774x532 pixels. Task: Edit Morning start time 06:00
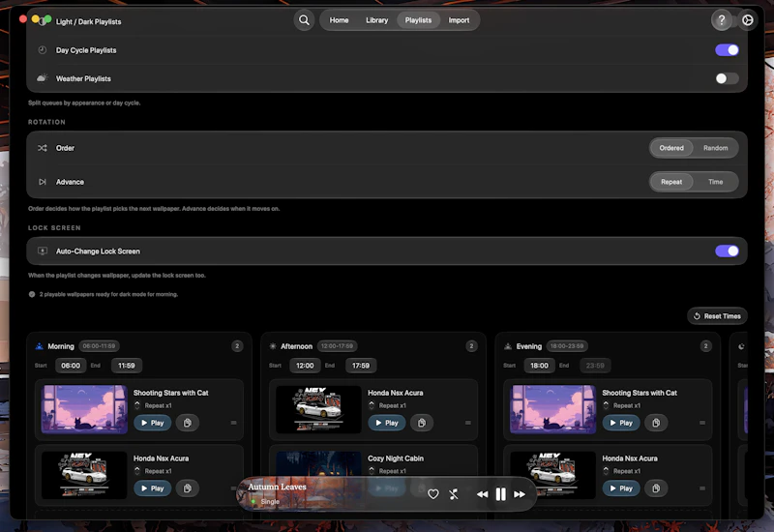coord(71,366)
